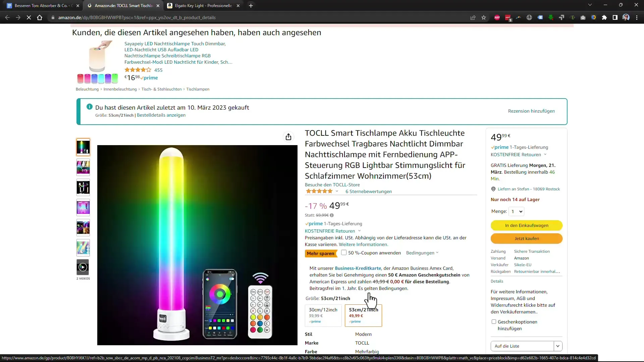The height and width of the screenshot is (362, 644).
Task: Add to cart with In den Einkaufswagen
Action: click(527, 225)
